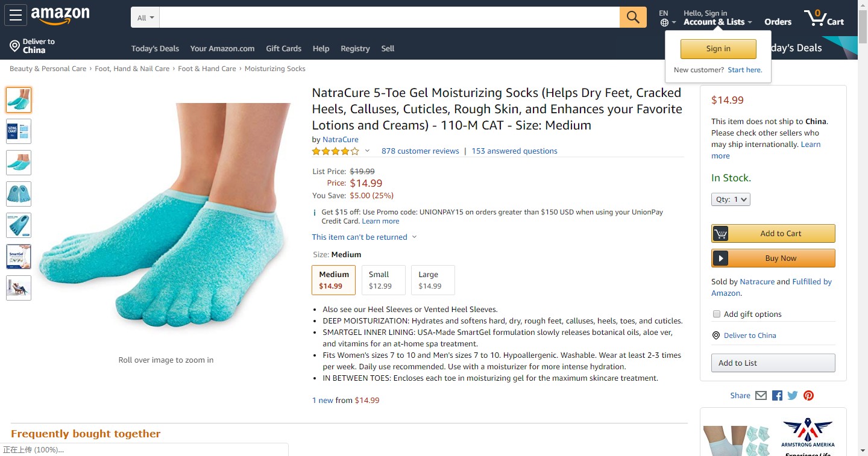Enable the Add gift options checkbox
Screen dimensions: 868x456
click(717, 314)
